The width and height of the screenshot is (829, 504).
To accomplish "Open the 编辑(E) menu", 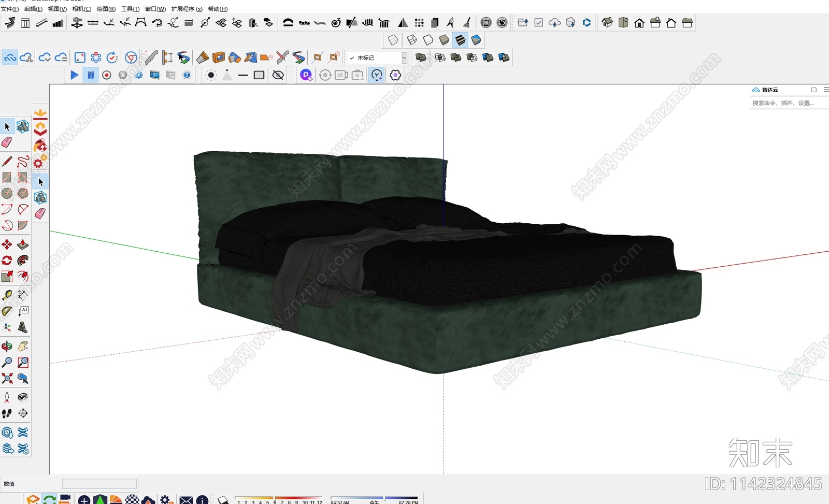I will point(33,9).
